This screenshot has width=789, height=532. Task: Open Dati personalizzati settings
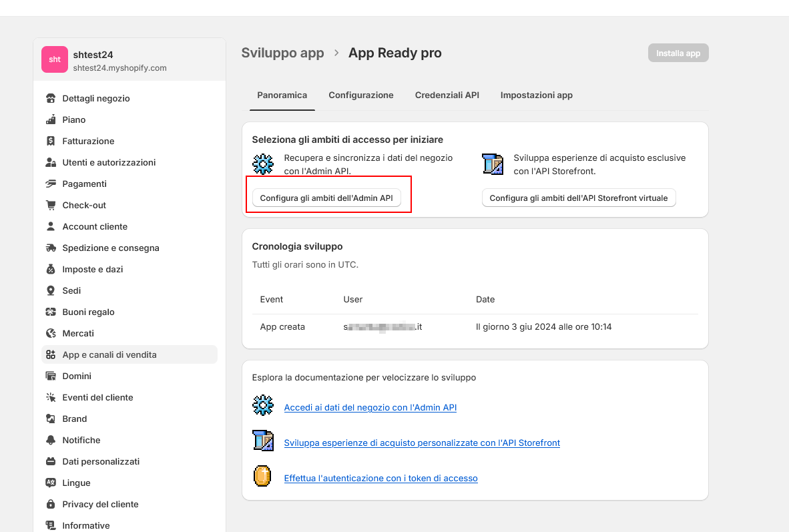(129, 461)
